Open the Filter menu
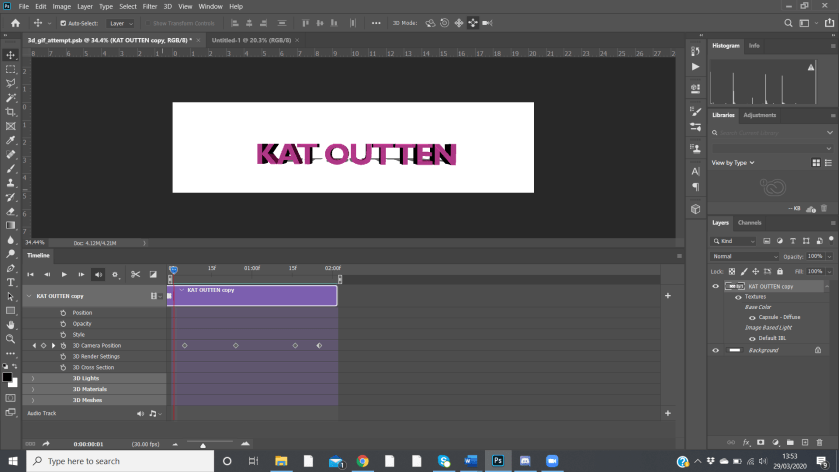The image size is (839, 472). 149,6
